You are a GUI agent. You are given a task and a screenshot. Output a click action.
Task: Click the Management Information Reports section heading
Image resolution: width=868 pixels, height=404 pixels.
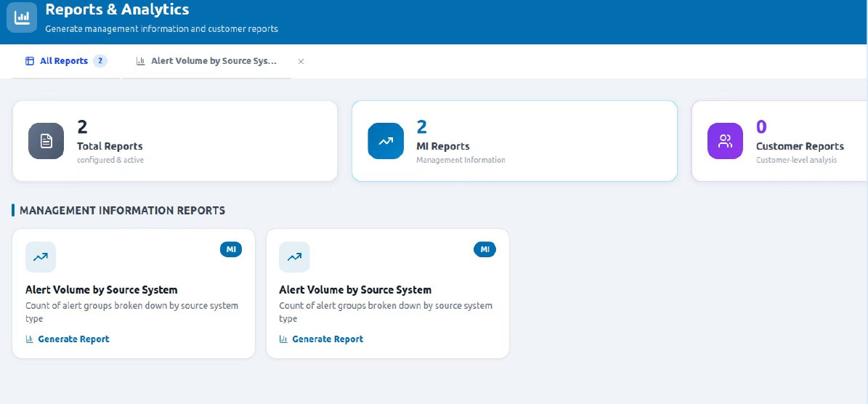pyautogui.click(x=122, y=211)
